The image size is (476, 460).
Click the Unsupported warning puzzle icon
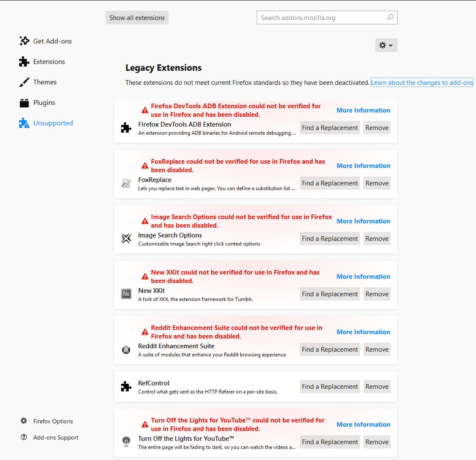[x=24, y=123]
